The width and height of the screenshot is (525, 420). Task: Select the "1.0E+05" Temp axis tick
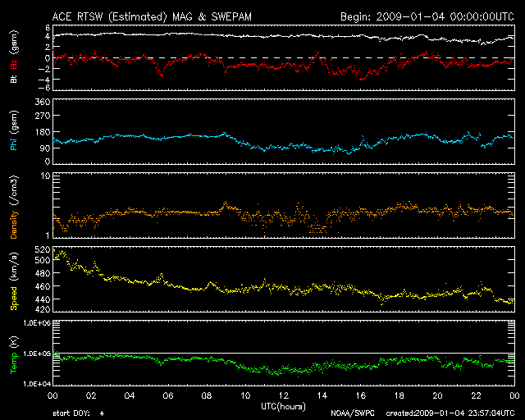(x=37, y=354)
